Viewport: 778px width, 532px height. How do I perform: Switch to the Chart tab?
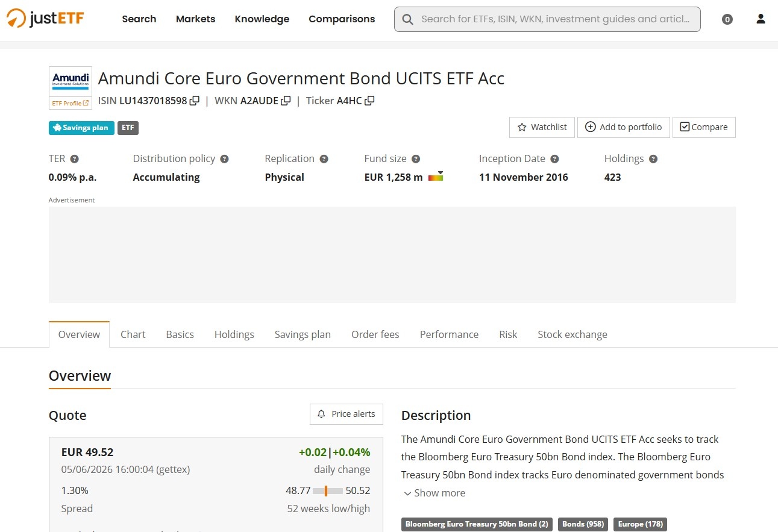(x=133, y=334)
